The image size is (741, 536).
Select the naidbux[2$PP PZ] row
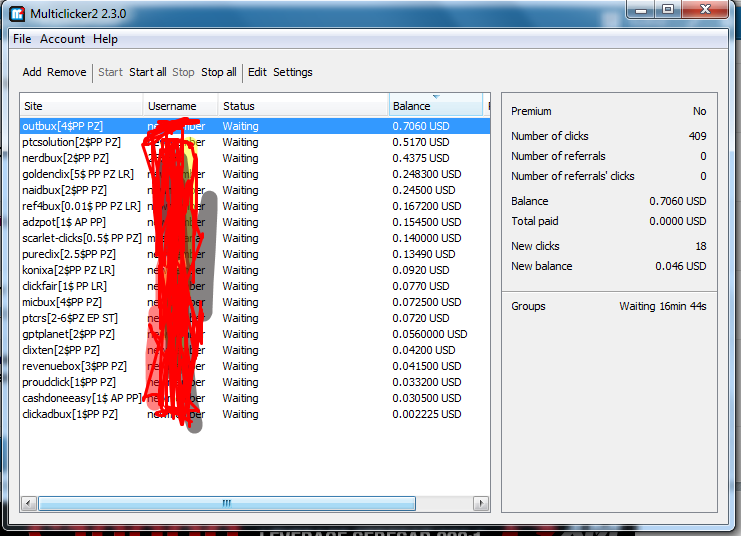coord(255,190)
